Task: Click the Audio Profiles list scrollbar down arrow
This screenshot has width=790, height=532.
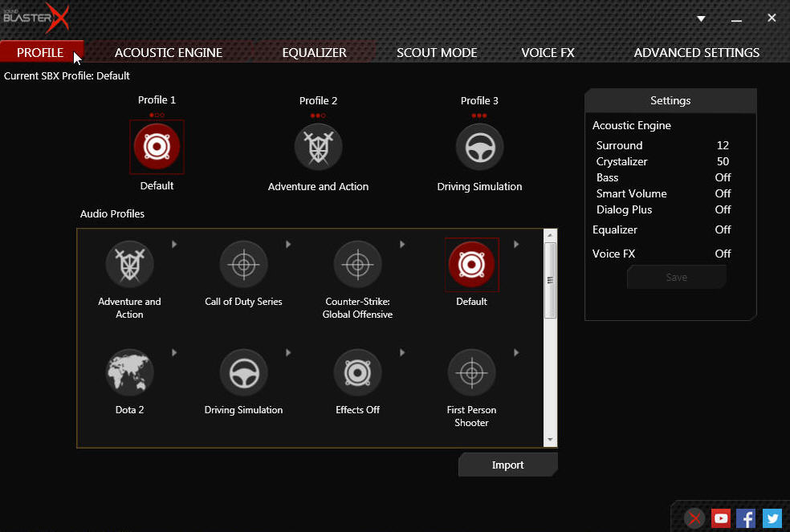Action: (x=550, y=440)
